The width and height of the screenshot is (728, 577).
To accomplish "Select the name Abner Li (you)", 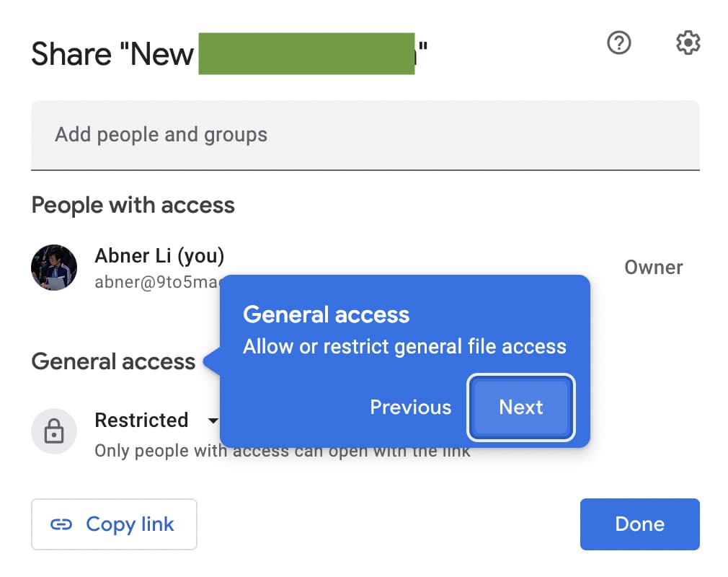I will coord(159,255).
